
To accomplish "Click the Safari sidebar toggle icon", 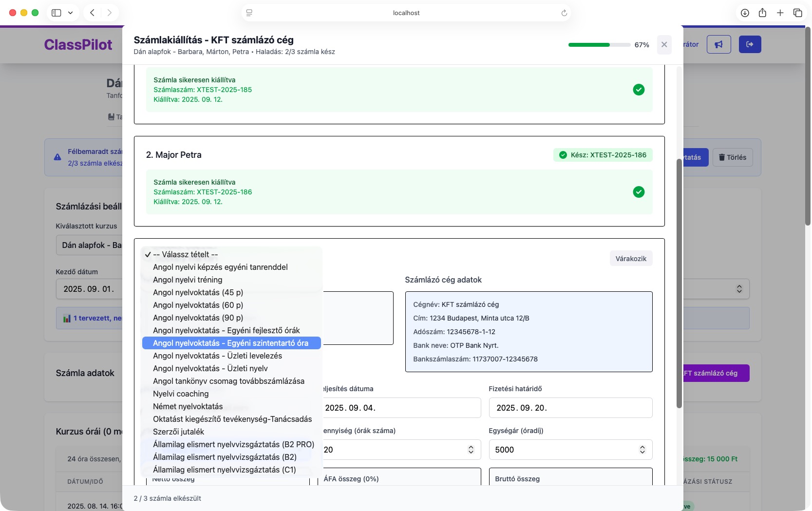I will click(57, 13).
